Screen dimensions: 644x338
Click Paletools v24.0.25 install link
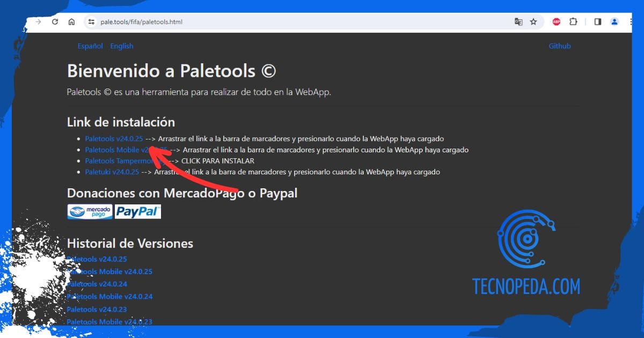[114, 138]
